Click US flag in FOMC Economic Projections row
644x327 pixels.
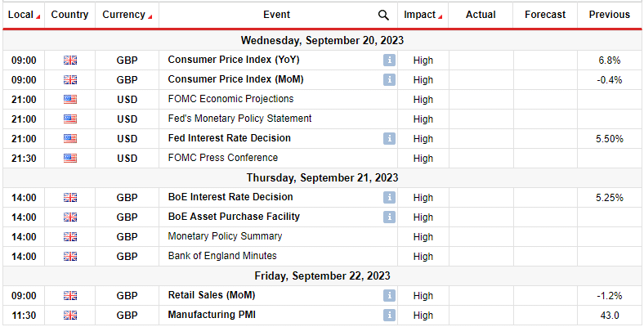tap(70, 100)
